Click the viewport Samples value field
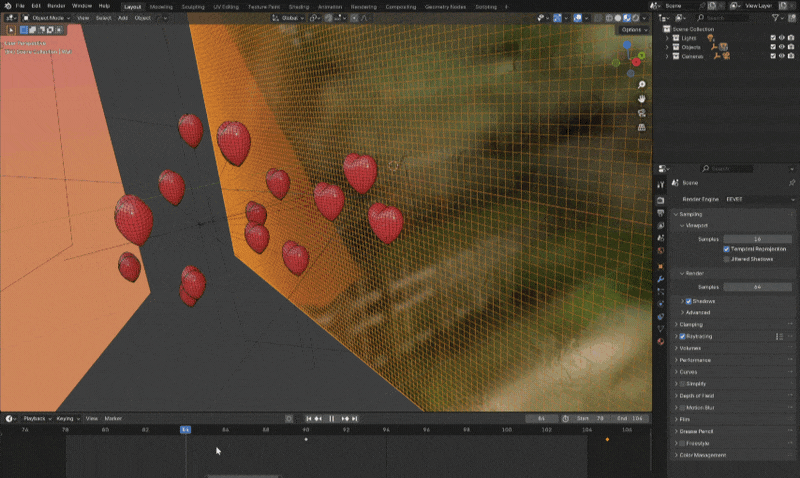Viewport: 800px width, 478px height. (757, 239)
